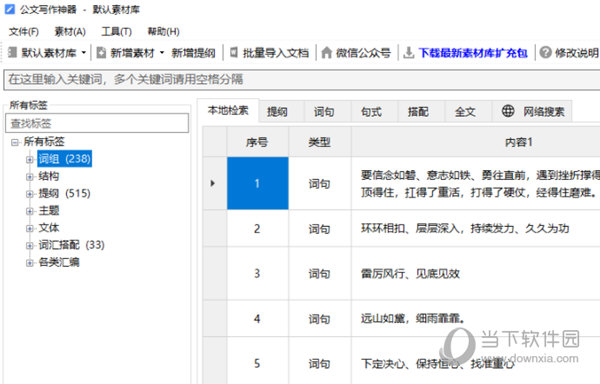Expand the 提纲 (515) tree node

[29, 194]
